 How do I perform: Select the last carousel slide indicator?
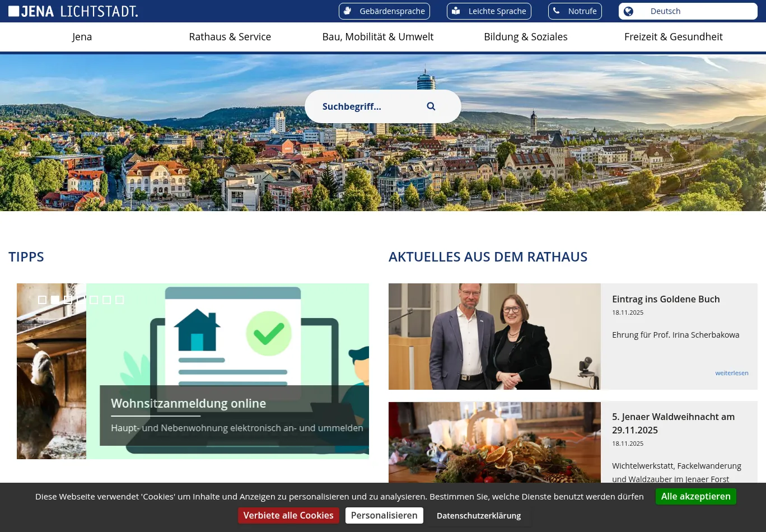click(x=119, y=300)
